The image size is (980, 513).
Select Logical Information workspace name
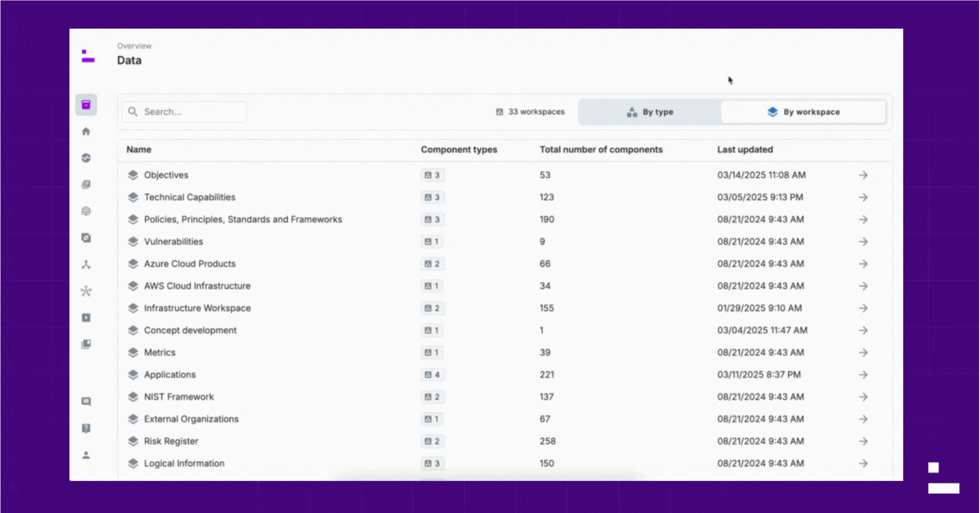pos(184,463)
